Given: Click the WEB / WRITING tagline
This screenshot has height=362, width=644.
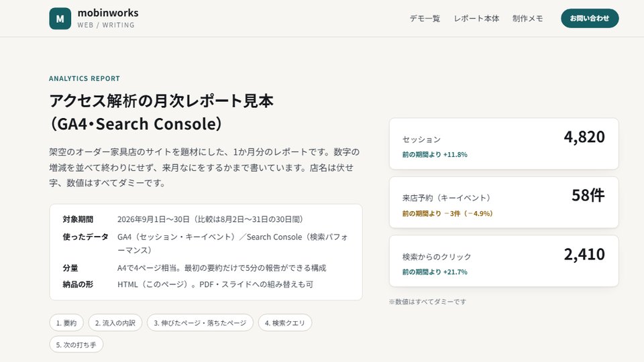Looking at the screenshot, I should click(x=106, y=25).
